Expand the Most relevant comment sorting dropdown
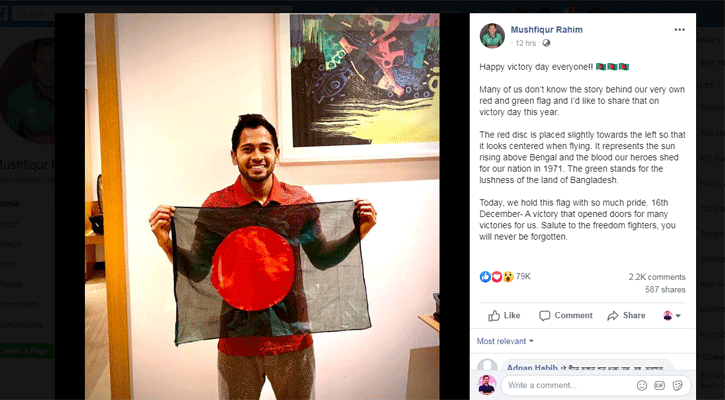Viewport: 725px width, 400px height. point(505,341)
